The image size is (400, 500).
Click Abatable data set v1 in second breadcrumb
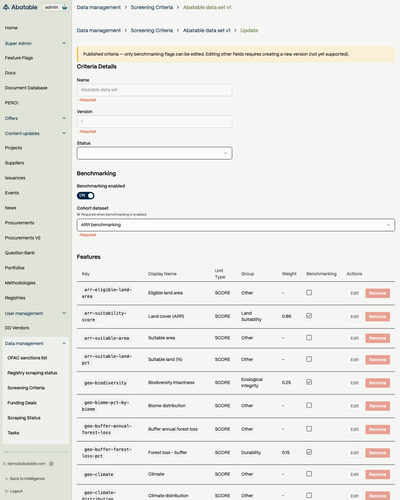(207, 30)
